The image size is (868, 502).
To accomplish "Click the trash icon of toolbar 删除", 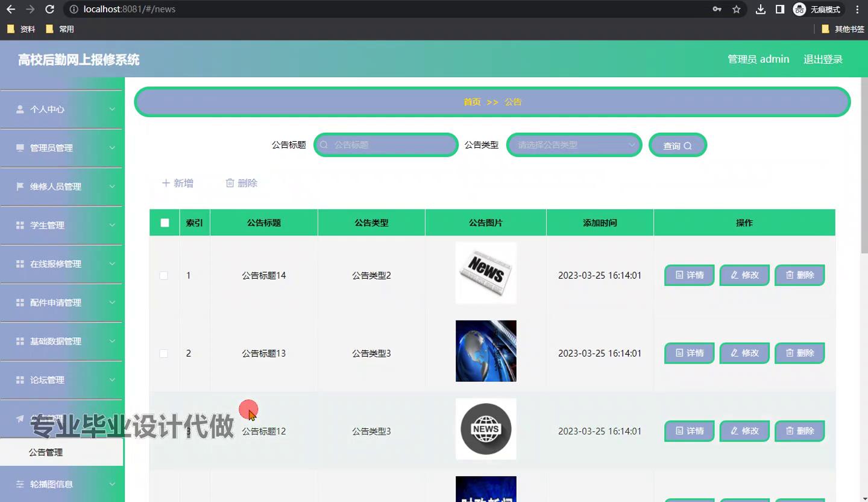I will pyautogui.click(x=230, y=183).
